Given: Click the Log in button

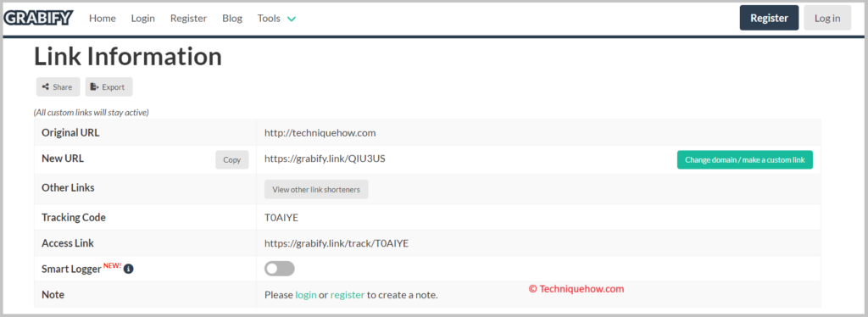Looking at the screenshot, I should tap(827, 18).
